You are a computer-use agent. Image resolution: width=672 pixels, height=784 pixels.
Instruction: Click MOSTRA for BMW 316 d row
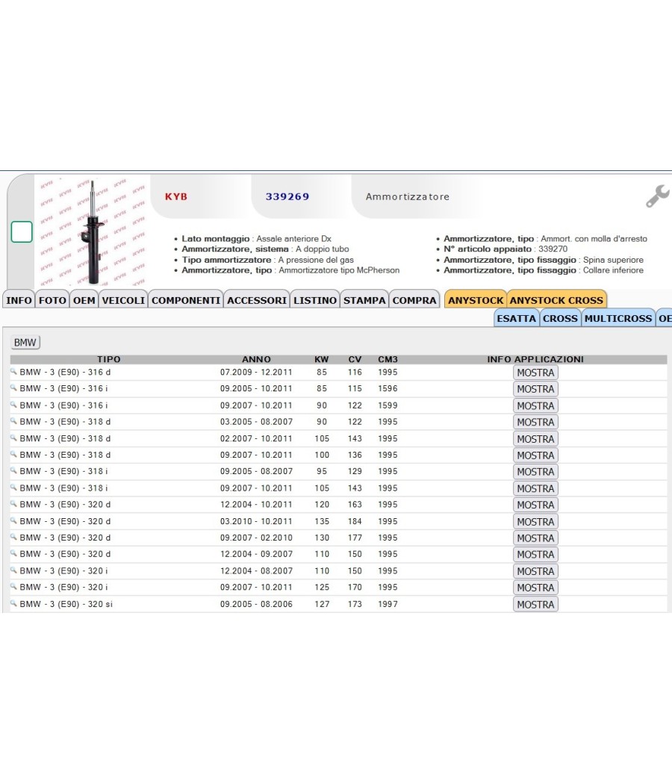pos(535,373)
